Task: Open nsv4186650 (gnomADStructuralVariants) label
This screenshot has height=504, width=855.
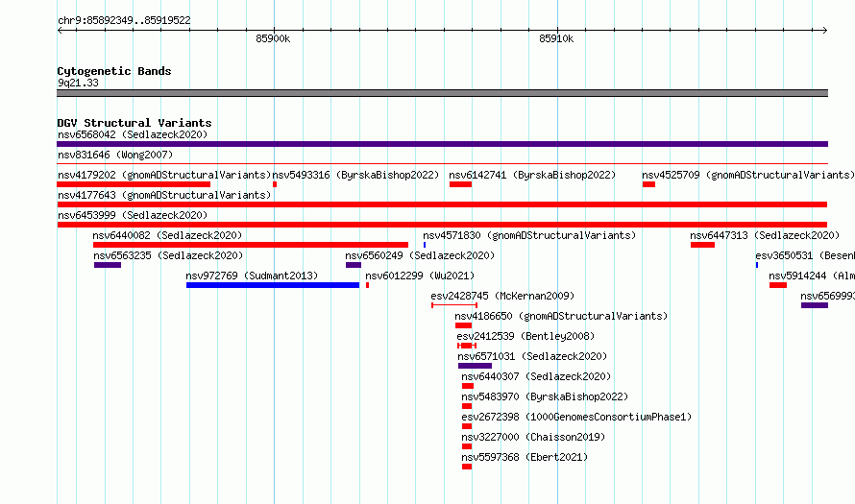Action: 561,316
